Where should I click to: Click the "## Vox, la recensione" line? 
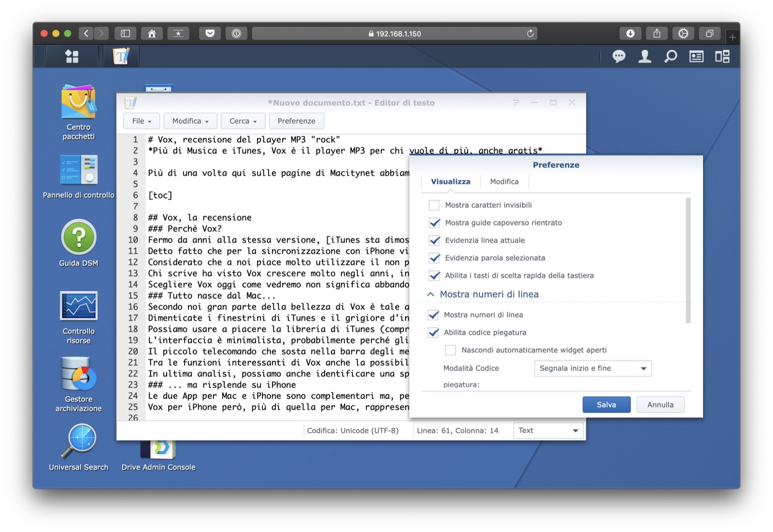click(x=200, y=217)
